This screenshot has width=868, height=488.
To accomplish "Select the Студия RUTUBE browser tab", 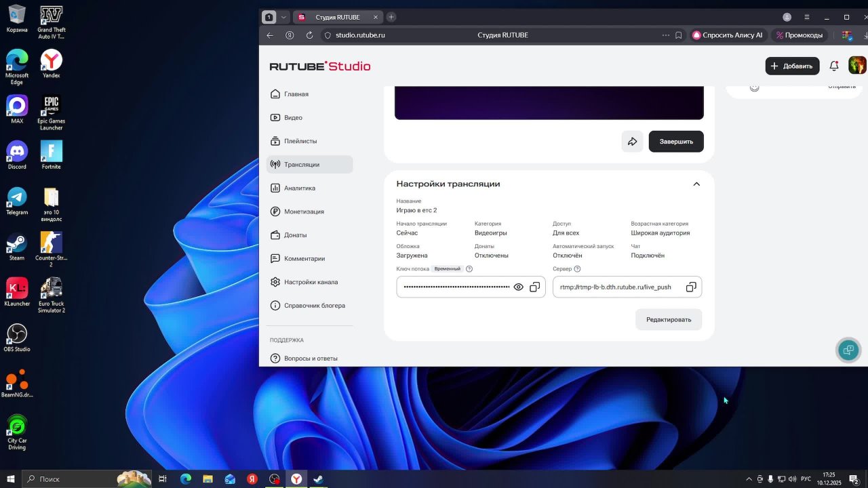I will pos(338,17).
